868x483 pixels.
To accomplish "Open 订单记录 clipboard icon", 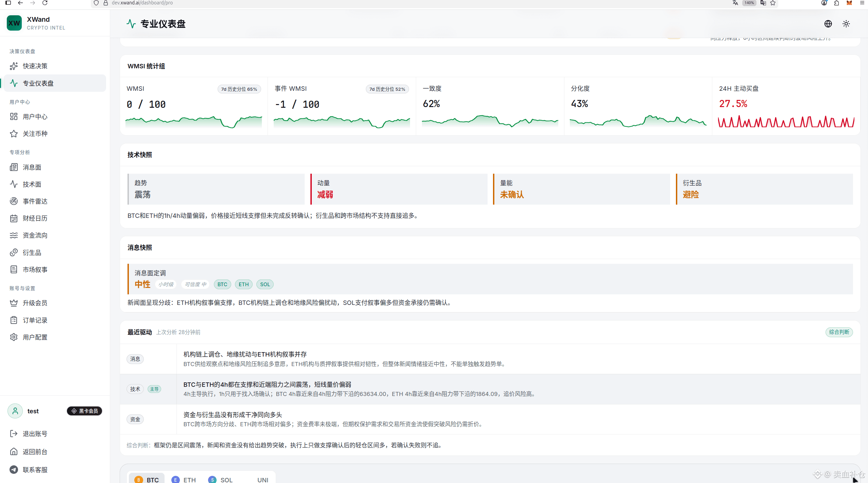I will (14, 320).
